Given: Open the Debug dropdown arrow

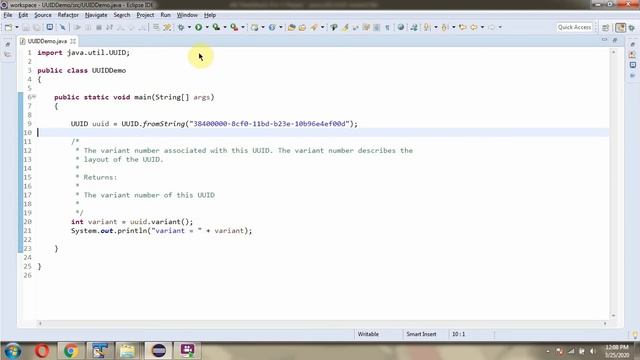Looking at the screenshot, I should tap(189, 27).
